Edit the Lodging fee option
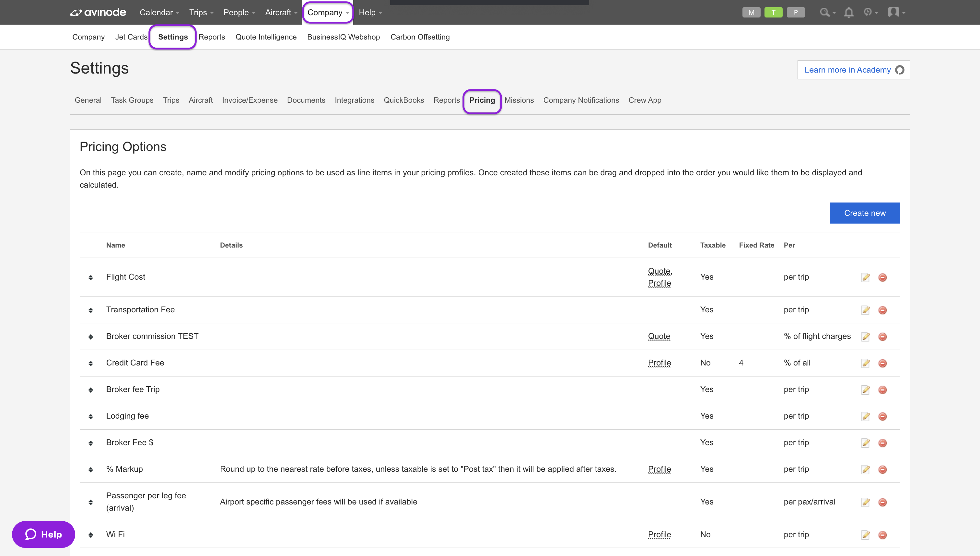Image resolution: width=980 pixels, height=556 pixels. 865,416
